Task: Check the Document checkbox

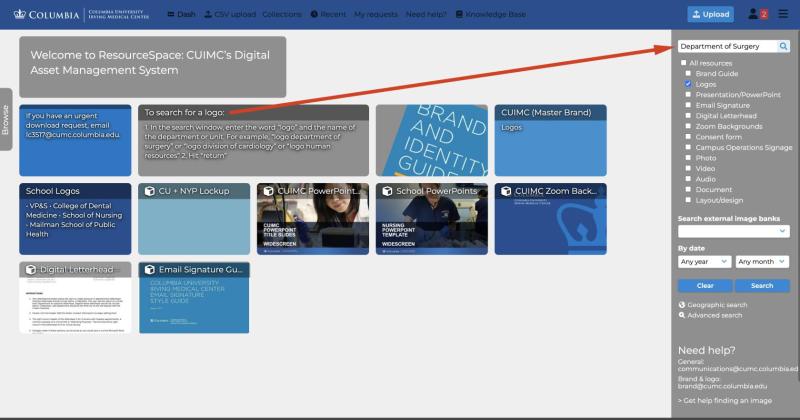Action: coord(688,189)
